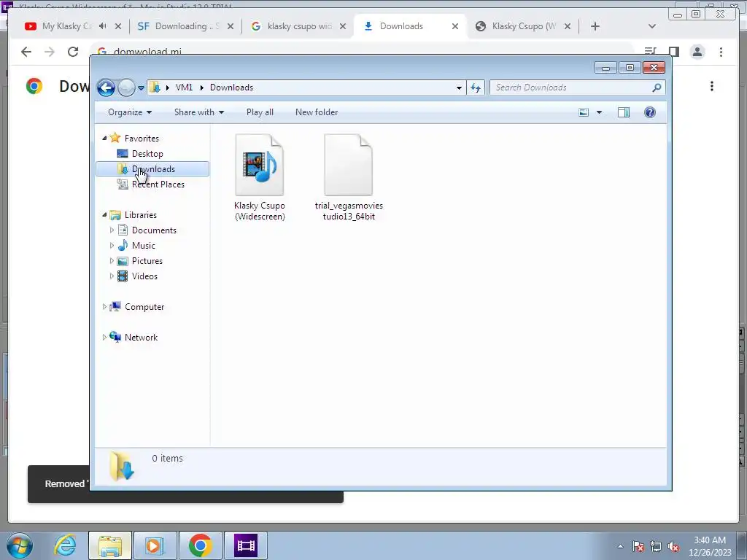Open the Downloads page more actions menu

[x=712, y=86]
